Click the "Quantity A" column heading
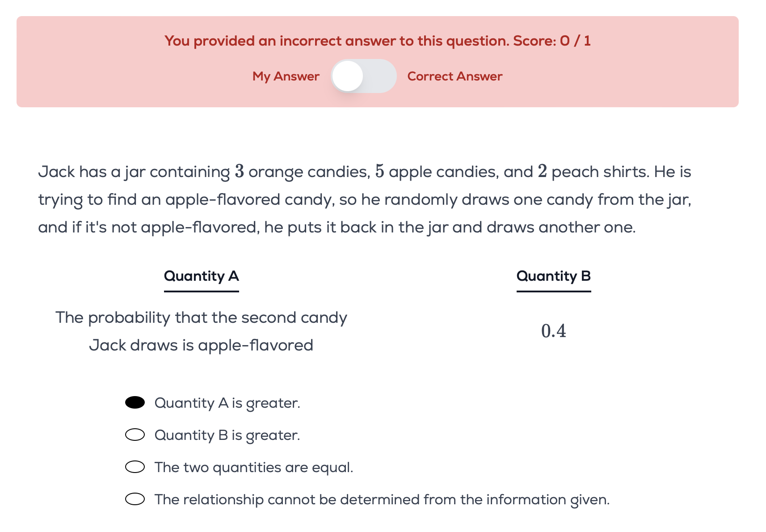The width and height of the screenshot is (766, 532). 201,276
